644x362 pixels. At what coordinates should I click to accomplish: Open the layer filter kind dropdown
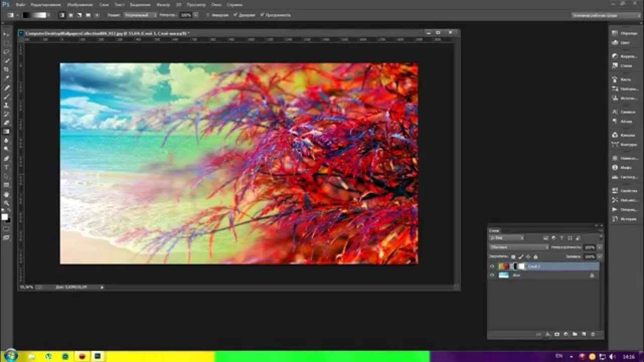(507, 238)
